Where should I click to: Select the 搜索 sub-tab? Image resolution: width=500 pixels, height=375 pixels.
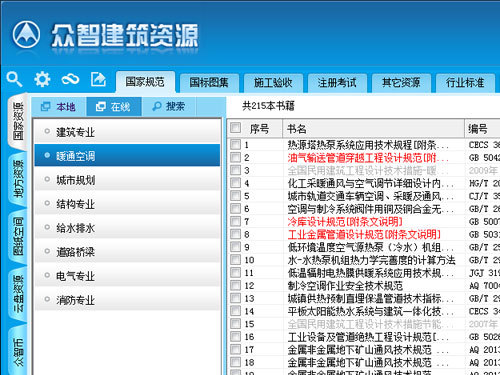coord(169,107)
